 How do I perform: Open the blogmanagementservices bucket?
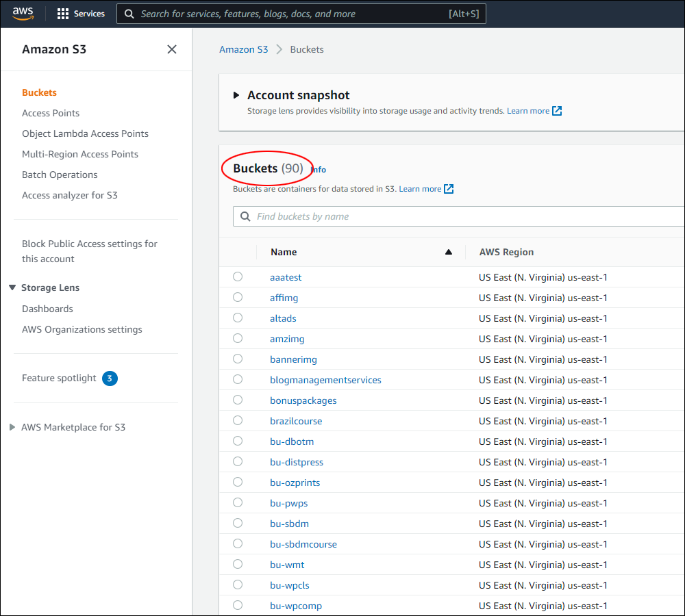(325, 380)
